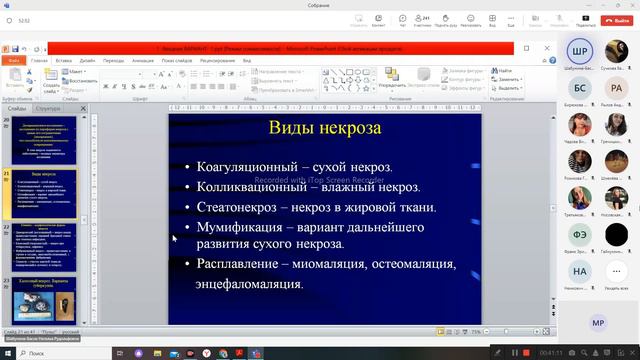Click the PowerPoint Help question icon
This screenshot has height=360, width=640.
[552, 60]
